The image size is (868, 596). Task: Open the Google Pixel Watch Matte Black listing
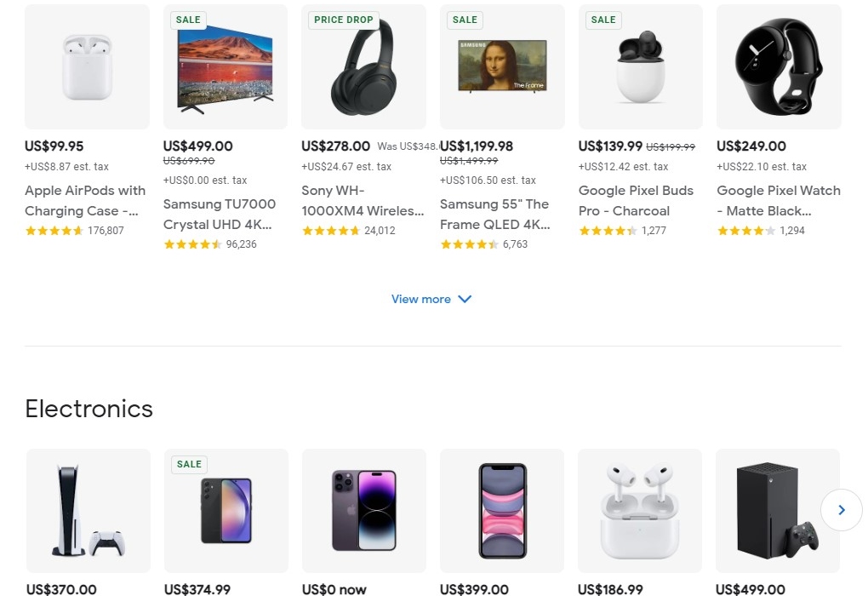[x=778, y=201]
